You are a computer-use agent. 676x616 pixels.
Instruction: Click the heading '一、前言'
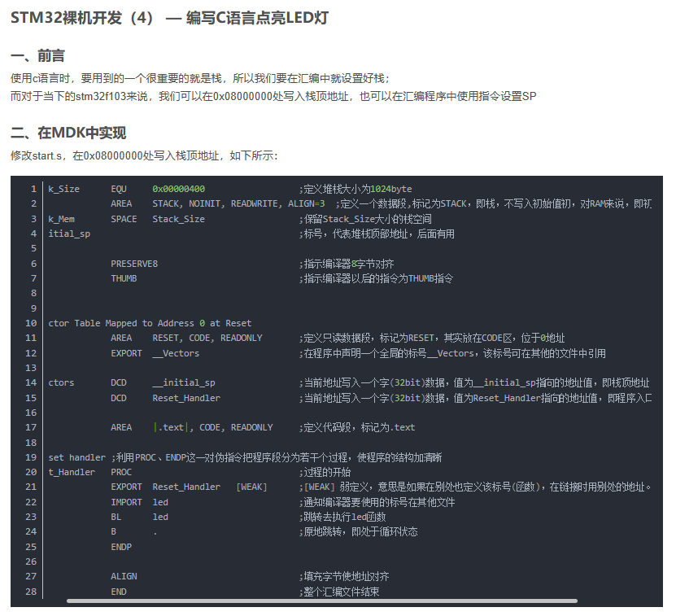(x=37, y=55)
